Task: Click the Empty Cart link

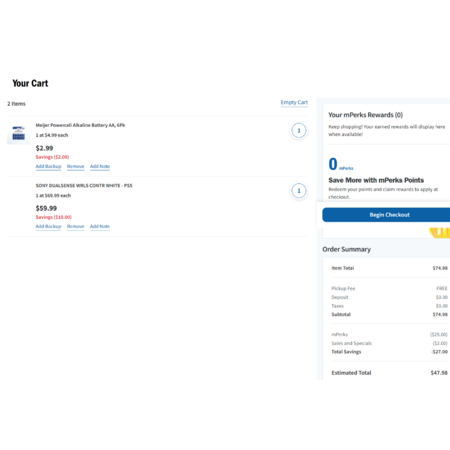Action: click(294, 102)
